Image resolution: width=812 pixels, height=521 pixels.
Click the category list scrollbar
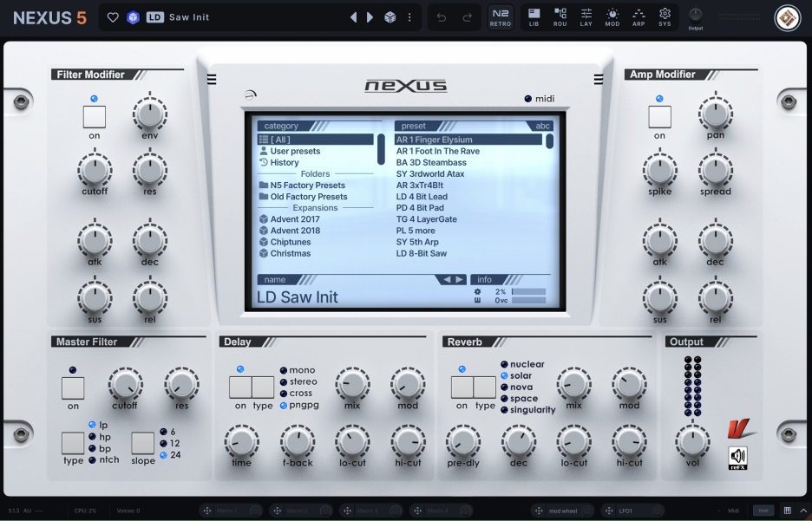click(x=381, y=149)
